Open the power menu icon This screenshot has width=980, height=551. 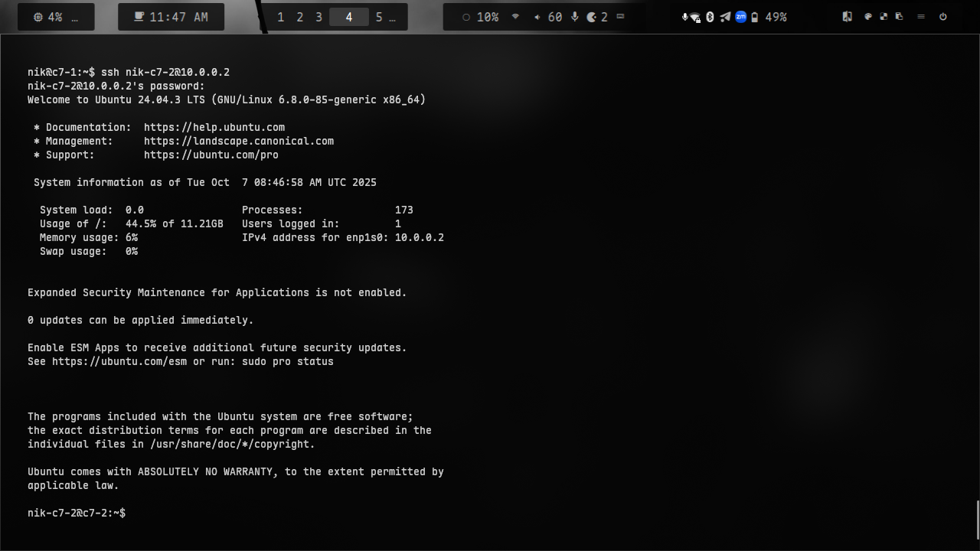click(x=942, y=17)
